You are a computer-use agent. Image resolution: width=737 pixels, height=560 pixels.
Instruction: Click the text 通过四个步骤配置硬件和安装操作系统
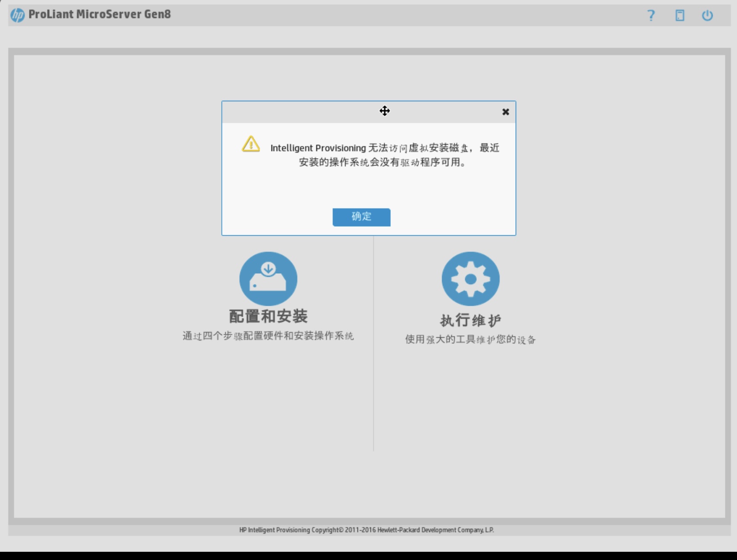tap(268, 336)
